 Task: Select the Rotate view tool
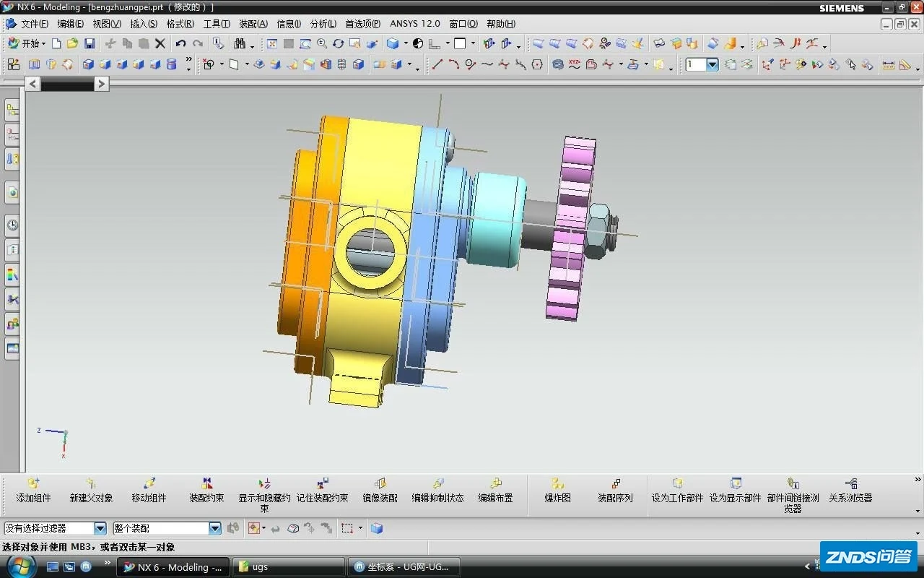point(338,43)
